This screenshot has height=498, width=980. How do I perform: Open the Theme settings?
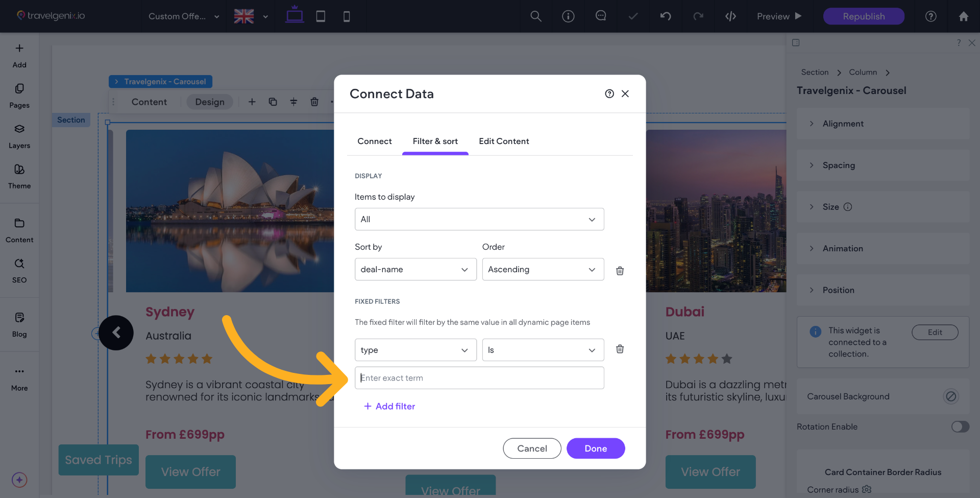pyautogui.click(x=19, y=177)
